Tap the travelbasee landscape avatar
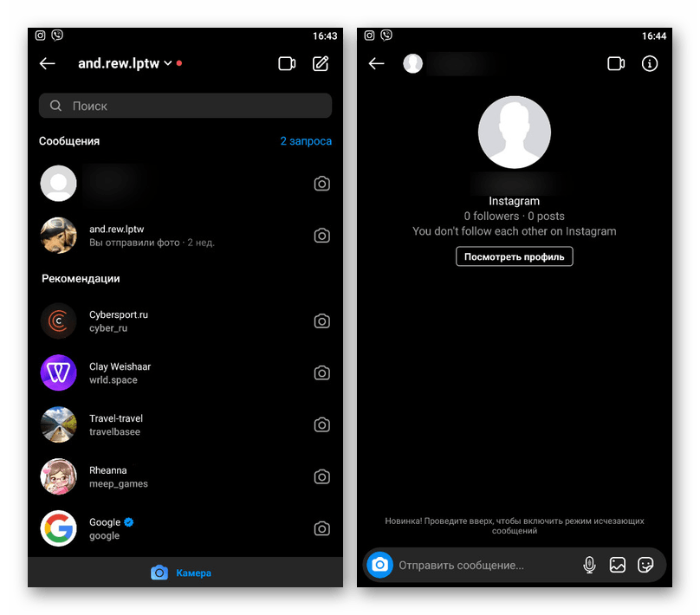 (x=59, y=424)
